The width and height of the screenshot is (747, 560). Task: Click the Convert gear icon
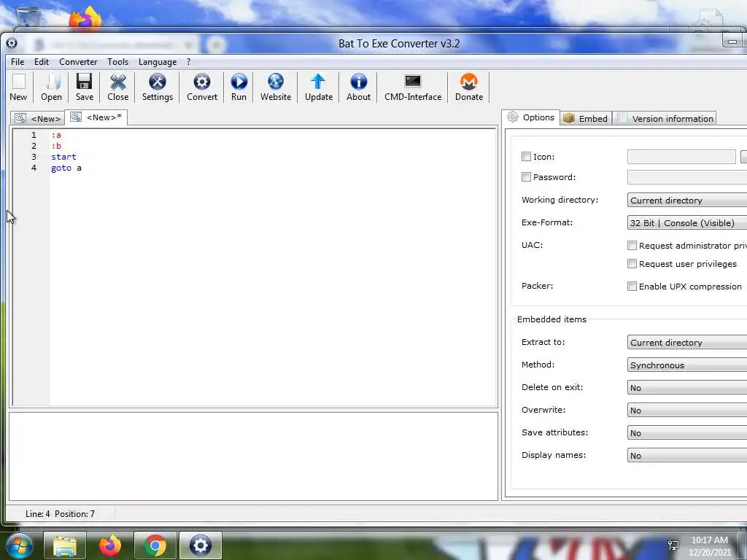pos(202,87)
